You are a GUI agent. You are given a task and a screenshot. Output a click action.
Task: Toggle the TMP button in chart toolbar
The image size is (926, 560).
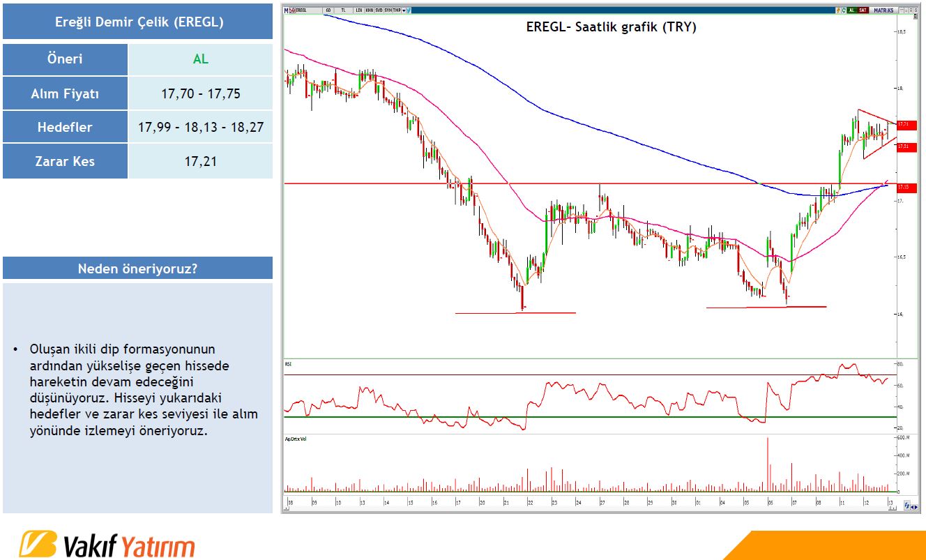[397, 10]
